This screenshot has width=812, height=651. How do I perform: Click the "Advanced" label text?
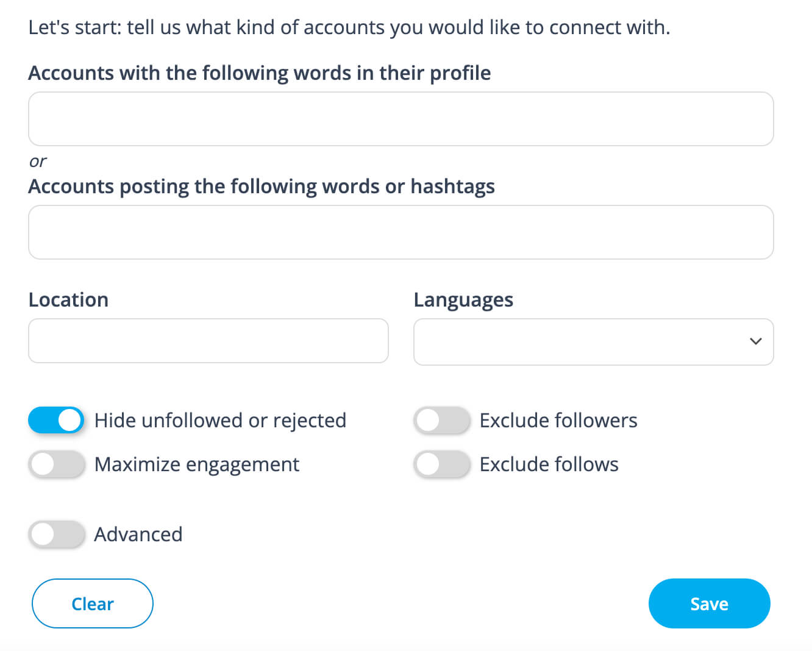pos(138,535)
